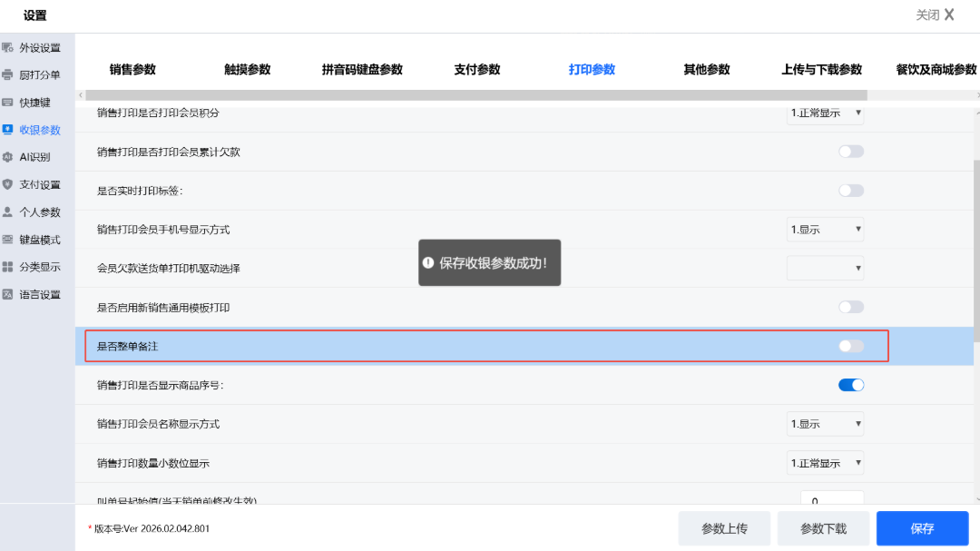Click the 外设设置 sidebar icon
The image size is (980, 551).
(8, 47)
